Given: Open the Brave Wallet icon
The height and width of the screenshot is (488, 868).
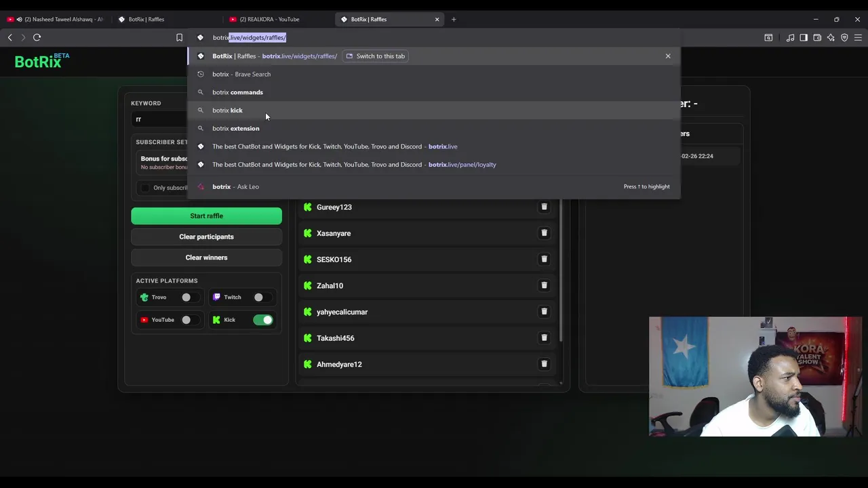Looking at the screenshot, I should [x=817, y=37].
